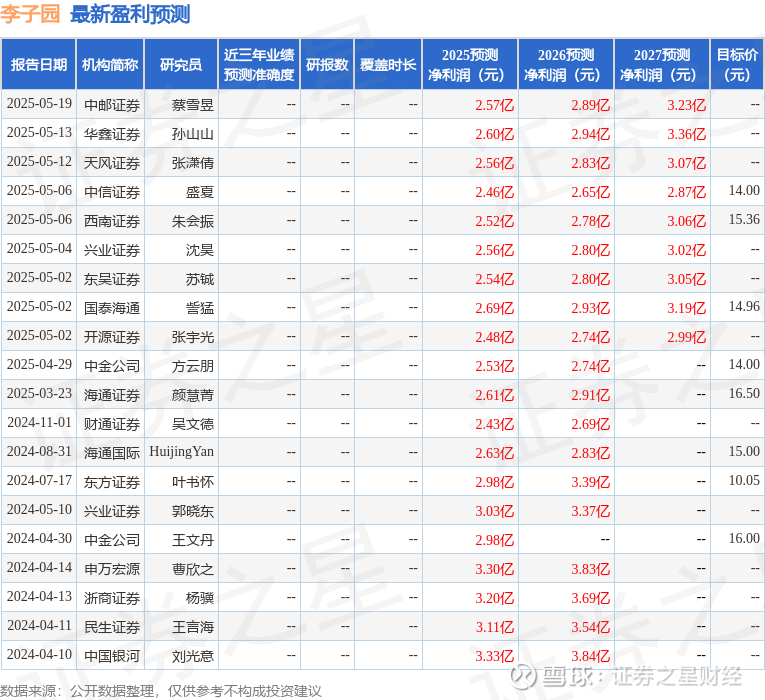Click the 2026预测净利润 column header
The width and height of the screenshot is (765, 700).
[x=566, y=64]
